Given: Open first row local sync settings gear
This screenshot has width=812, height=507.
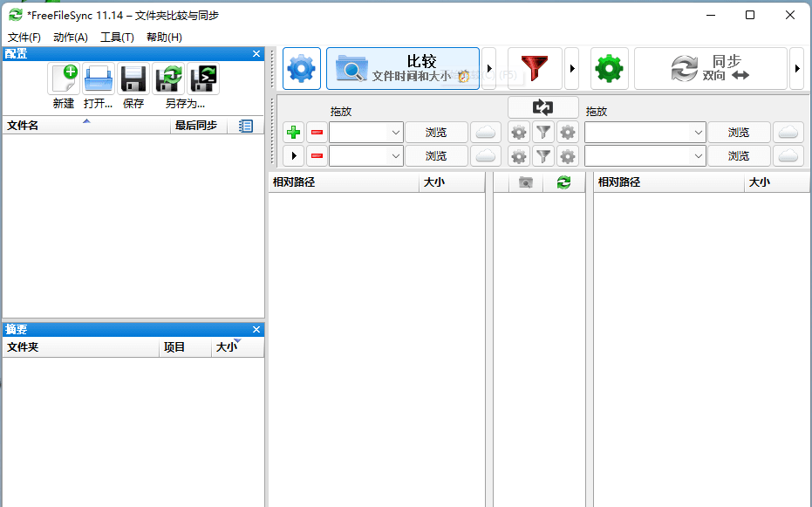Looking at the screenshot, I should pyautogui.click(x=568, y=133).
